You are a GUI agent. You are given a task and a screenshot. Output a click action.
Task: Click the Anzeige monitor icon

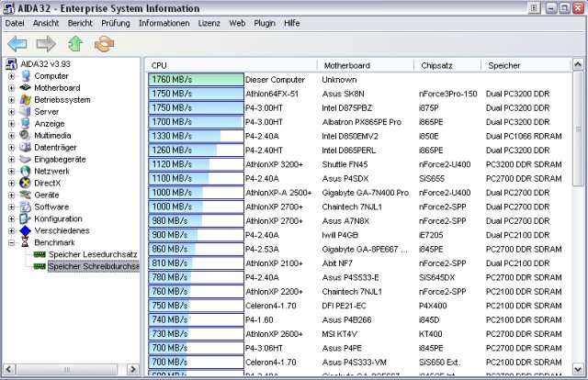pos(26,123)
